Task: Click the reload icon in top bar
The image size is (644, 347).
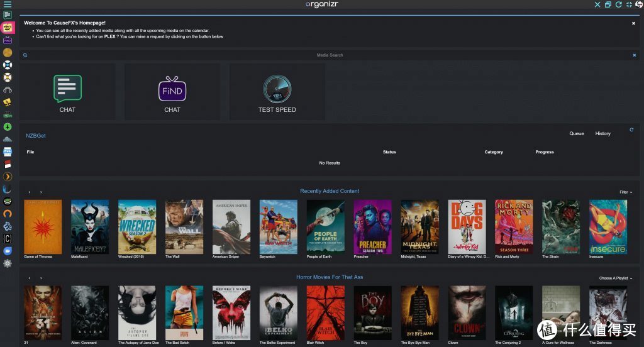Action: pyautogui.click(x=619, y=4)
